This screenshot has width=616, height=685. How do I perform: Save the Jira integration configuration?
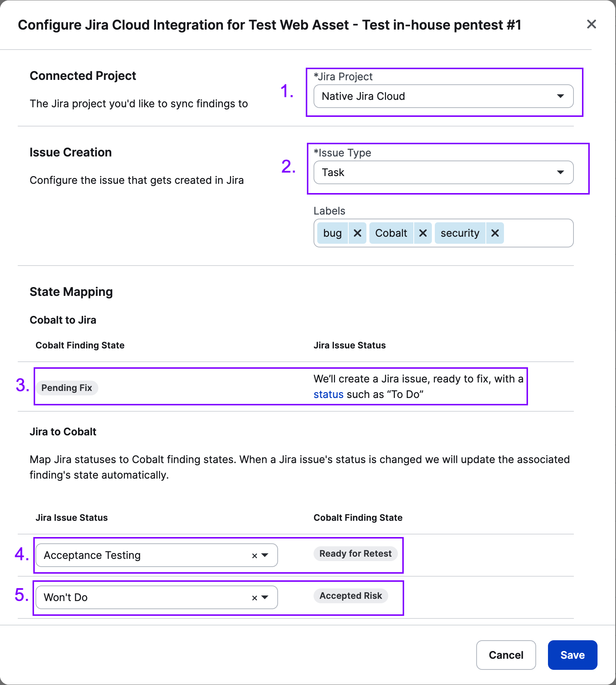pyautogui.click(x=572, y=655)
